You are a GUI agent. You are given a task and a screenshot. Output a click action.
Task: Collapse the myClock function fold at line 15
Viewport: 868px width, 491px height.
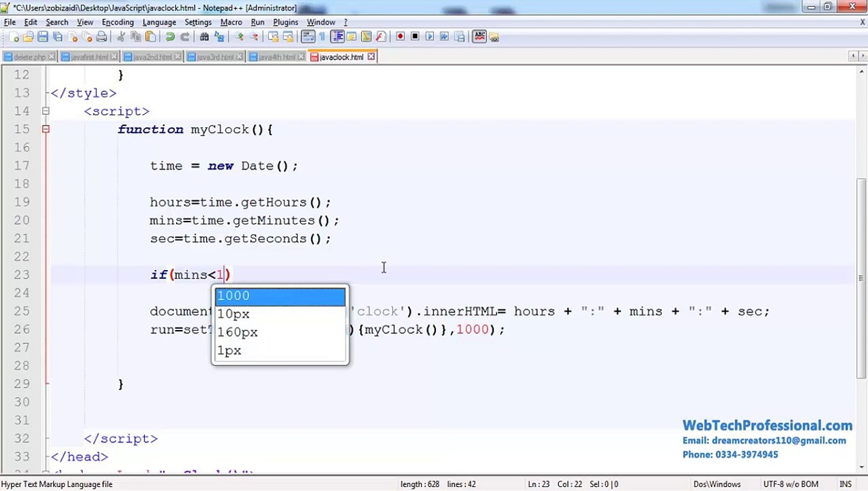(x=46, y=129)
